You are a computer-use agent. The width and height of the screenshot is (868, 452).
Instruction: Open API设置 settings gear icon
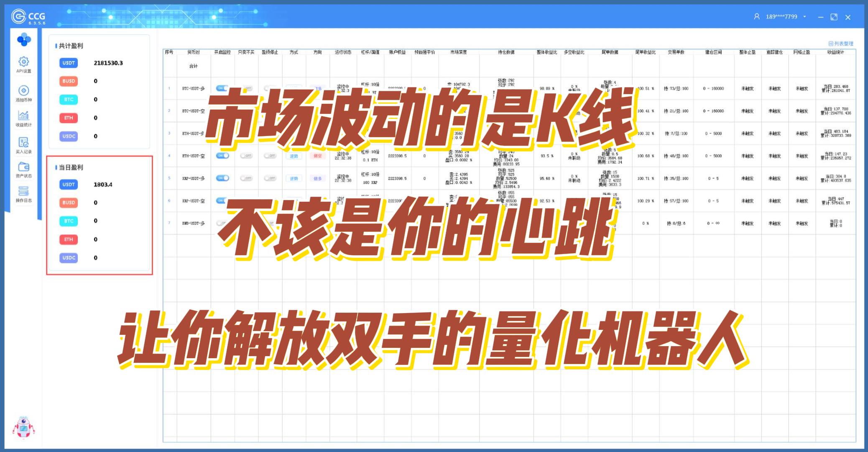point(23,62)
